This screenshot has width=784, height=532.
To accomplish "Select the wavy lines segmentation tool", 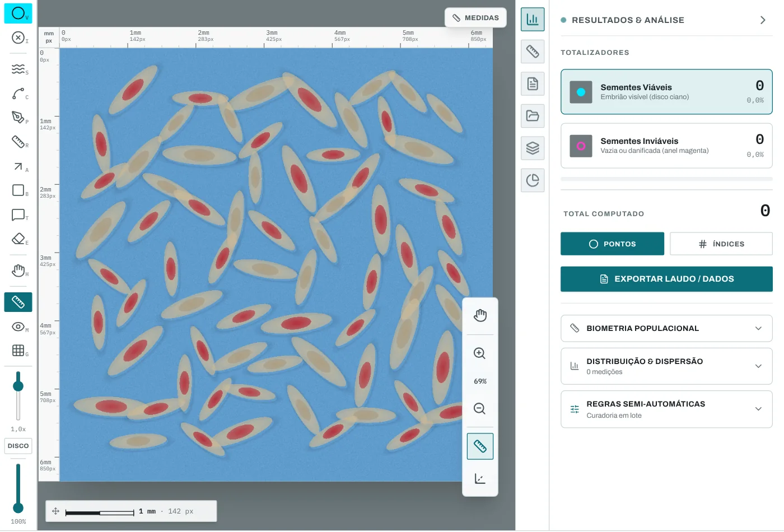I will coord(18,69).
